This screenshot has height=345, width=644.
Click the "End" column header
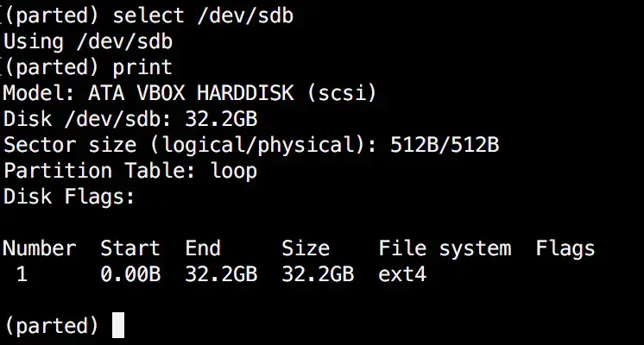[203, 248]
